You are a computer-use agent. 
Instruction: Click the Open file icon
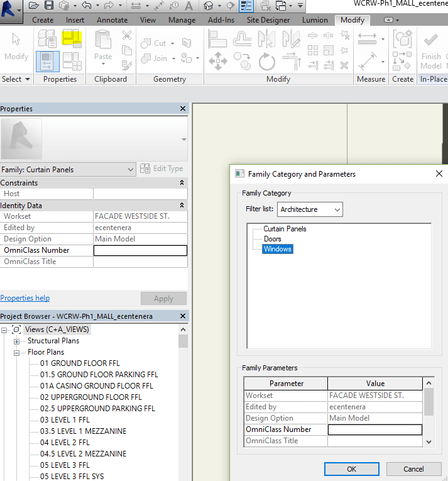[x=34, y=5]
